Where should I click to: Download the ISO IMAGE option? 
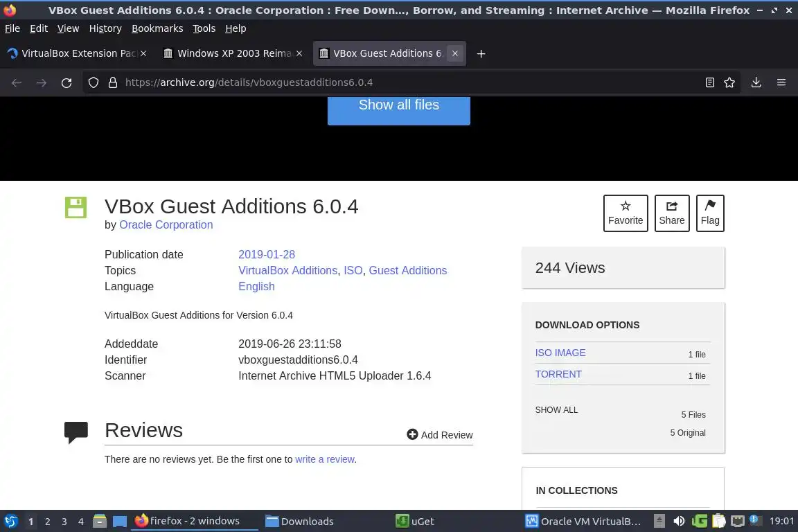click(x=560, y=353)
